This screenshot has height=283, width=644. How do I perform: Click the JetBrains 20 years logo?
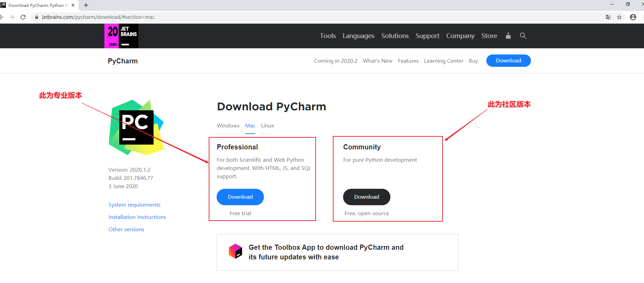[x=121, y=36]
